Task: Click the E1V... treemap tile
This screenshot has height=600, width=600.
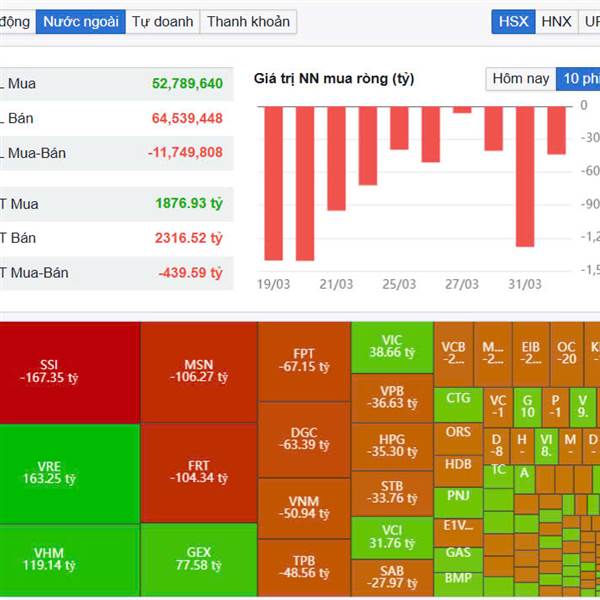Action: pyautogui.click(x=458, y=533)
